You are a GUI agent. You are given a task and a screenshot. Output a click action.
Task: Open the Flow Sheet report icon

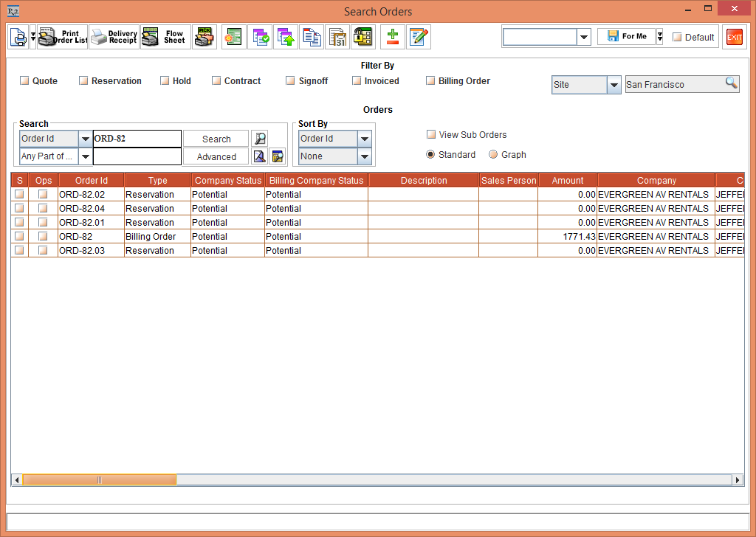165,37
